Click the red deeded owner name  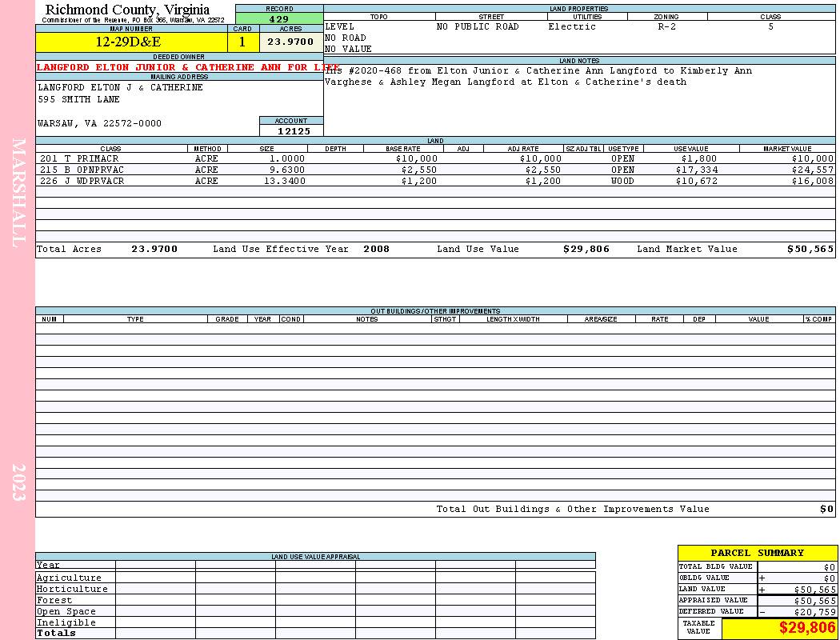coord(188,67)
